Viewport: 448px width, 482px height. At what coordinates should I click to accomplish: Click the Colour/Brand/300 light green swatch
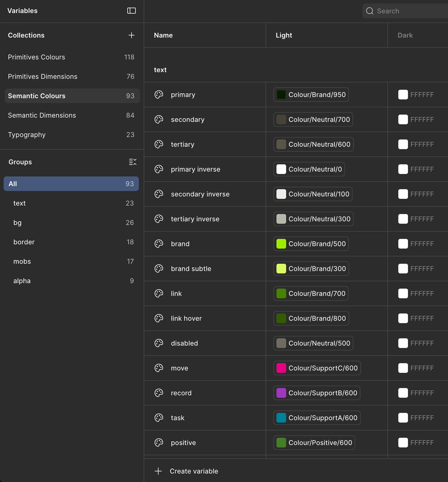click(x=281, y=269)
